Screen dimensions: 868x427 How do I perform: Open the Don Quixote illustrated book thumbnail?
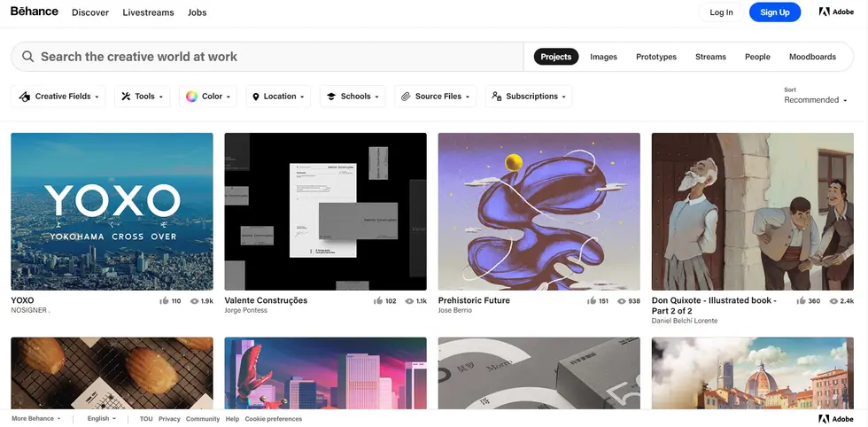753,212
